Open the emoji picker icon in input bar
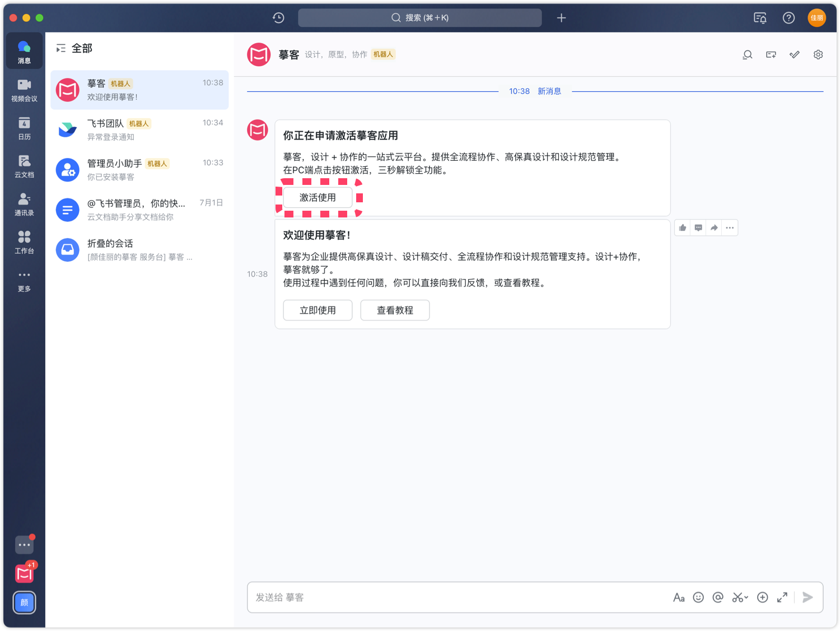 pyautogui.click(x=698, y=597)
